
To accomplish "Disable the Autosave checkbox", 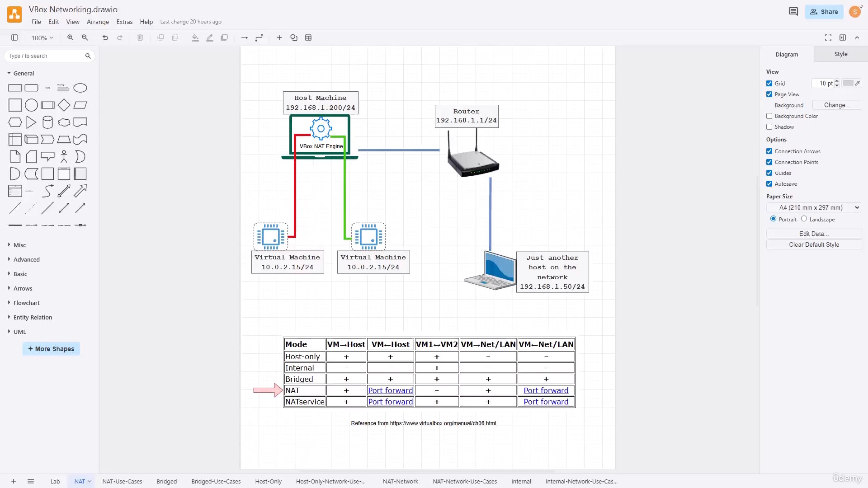I will pyautogui.click(x=769, y=184).
